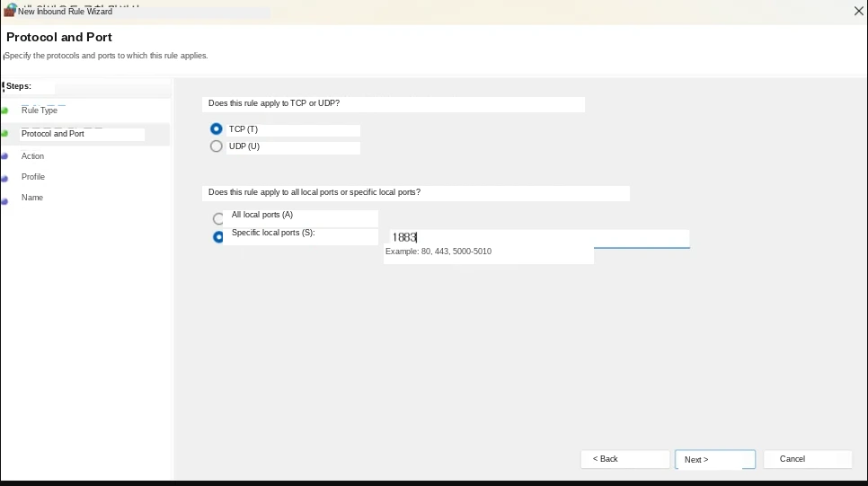Go to the Next step
The width and height of the screenshot is (868, 486).
tap(715, 459)
